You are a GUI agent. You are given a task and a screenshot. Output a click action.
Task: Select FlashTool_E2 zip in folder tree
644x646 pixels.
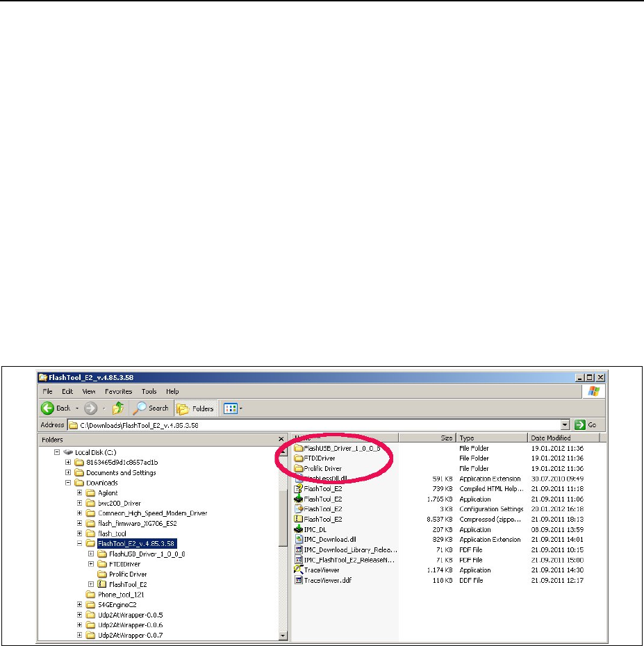(x=128, y=584)
